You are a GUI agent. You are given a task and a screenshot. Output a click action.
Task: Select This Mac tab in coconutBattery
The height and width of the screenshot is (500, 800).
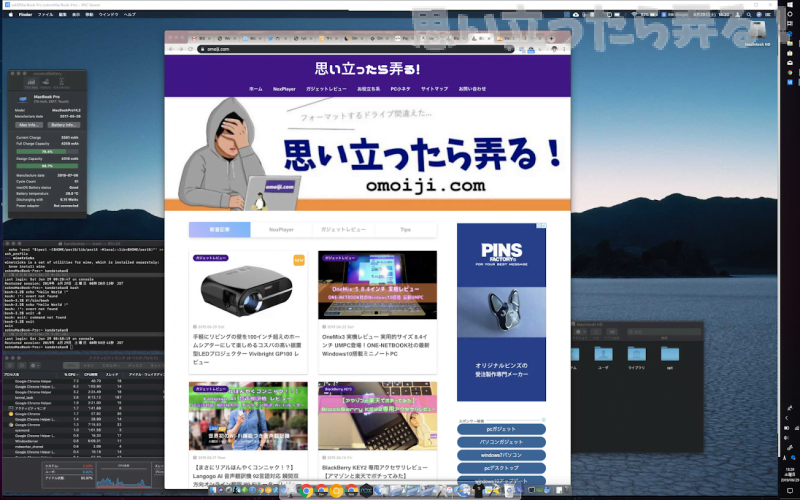[x=31, y=84]
